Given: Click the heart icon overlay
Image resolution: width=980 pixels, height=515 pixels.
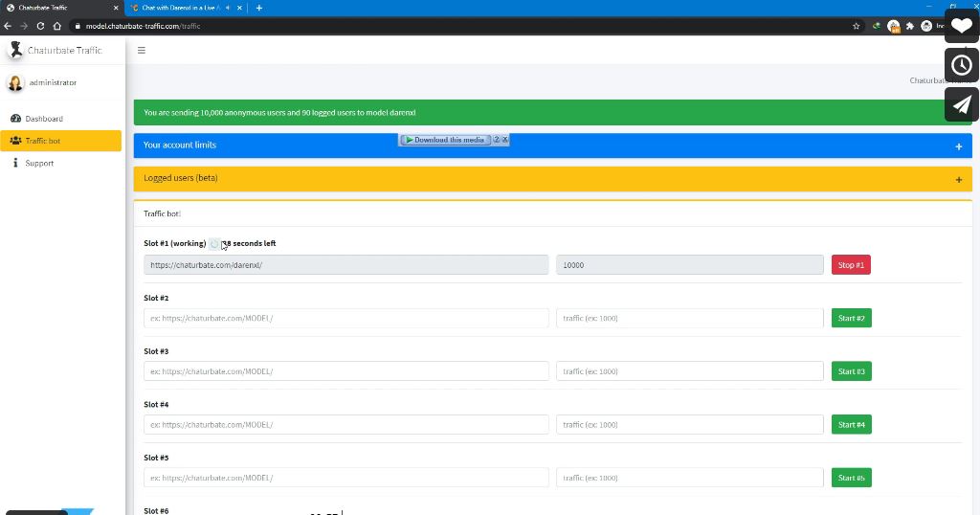Looking at the screenshot, I should [961, 26].
